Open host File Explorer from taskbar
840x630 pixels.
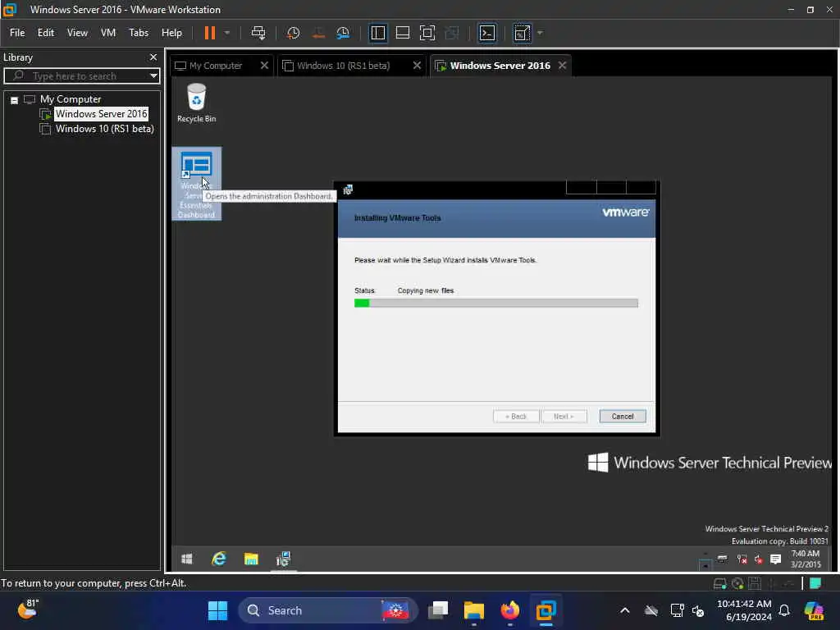pyautogui.click(x=473, y=610)
